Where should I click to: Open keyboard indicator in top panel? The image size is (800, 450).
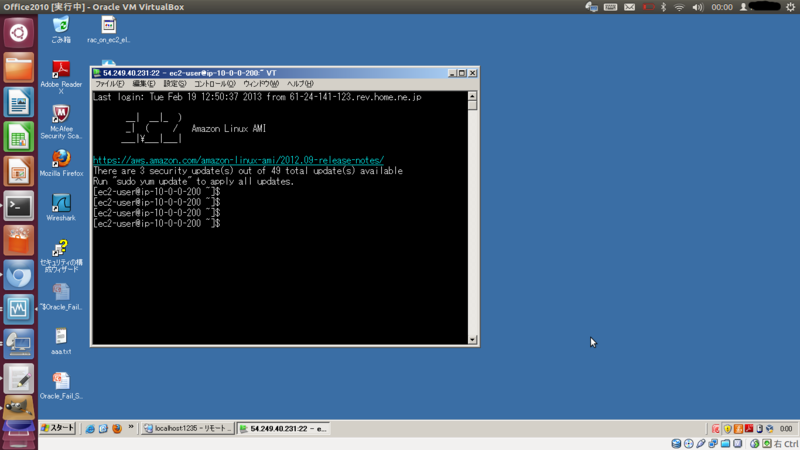pyautogui.click(x=610, y=7)
